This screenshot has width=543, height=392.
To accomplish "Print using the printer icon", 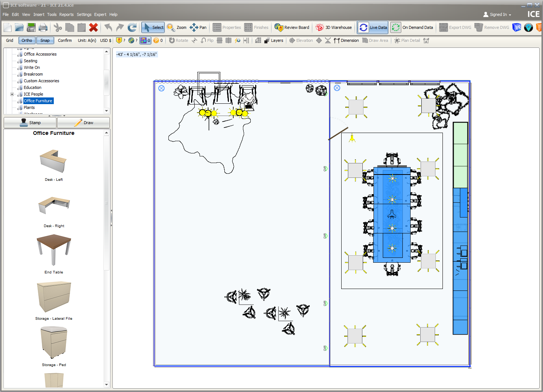I will 43,27.
